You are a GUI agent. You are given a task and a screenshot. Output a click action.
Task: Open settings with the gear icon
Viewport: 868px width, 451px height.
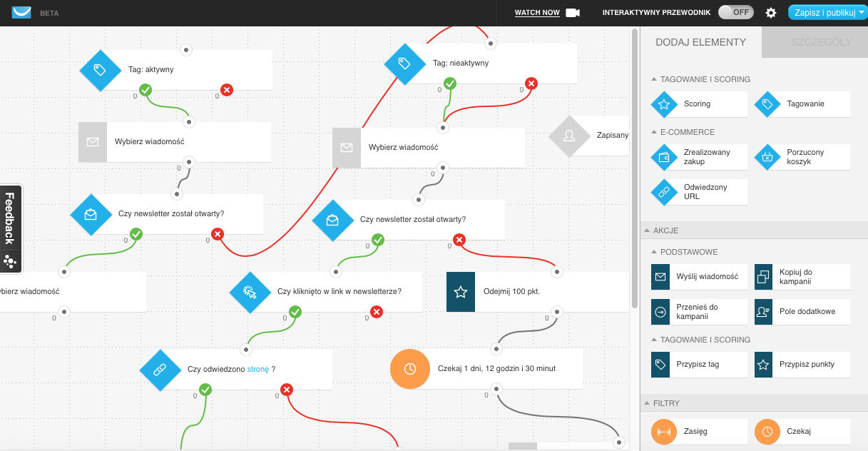coord(771,13)
